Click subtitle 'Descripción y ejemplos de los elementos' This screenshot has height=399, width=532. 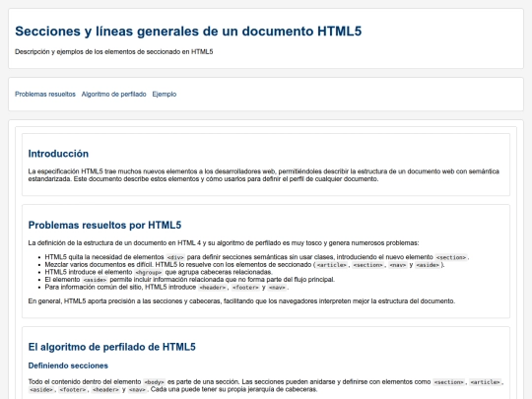[114, 51]
